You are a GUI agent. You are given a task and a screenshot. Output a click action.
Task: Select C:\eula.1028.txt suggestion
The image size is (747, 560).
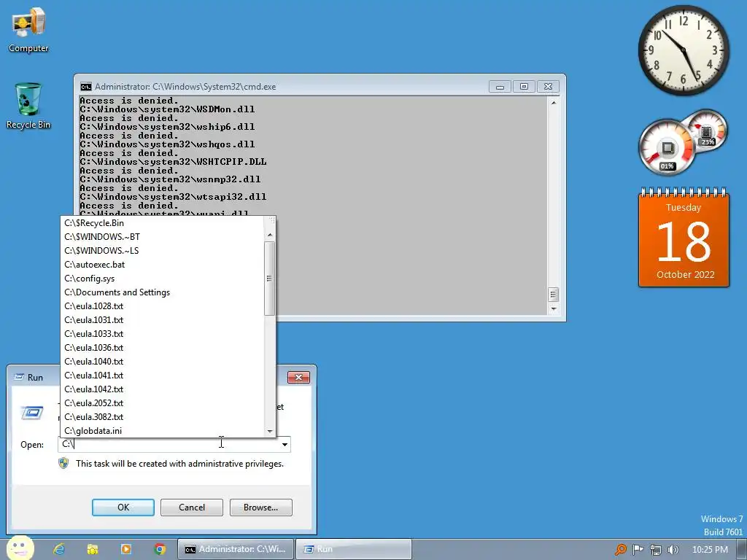(162, 306)
